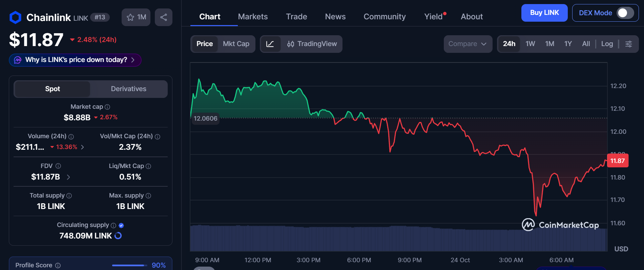Viewport: 644px width, 270px height.
Task: Click Liq/Mkt Cap info icon
Action: coord(148,166)
